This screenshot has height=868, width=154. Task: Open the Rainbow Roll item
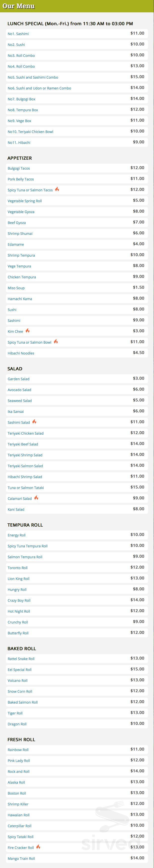pos(77,750)
